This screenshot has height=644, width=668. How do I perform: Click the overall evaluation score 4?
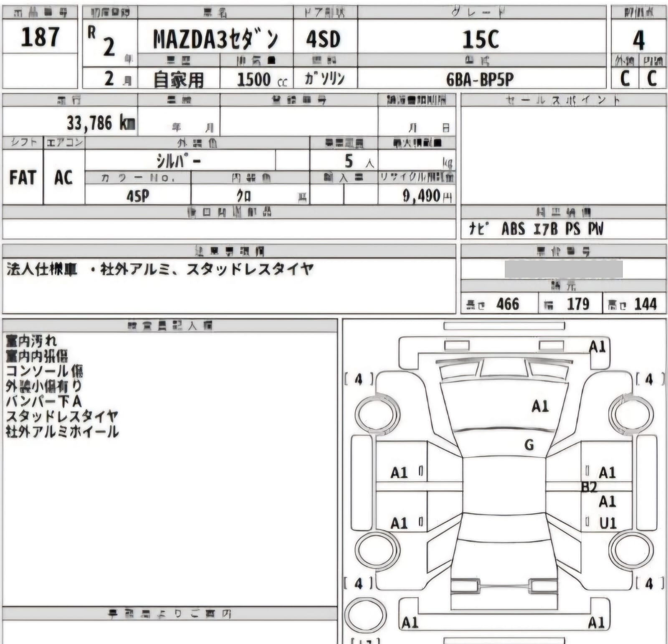(638, 41)
